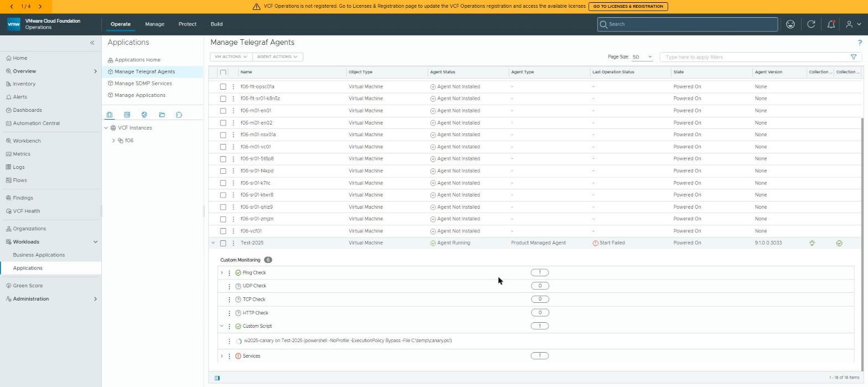Expand the f06 tree node
This screenshot has height=387, width=868.
(113, 141)
